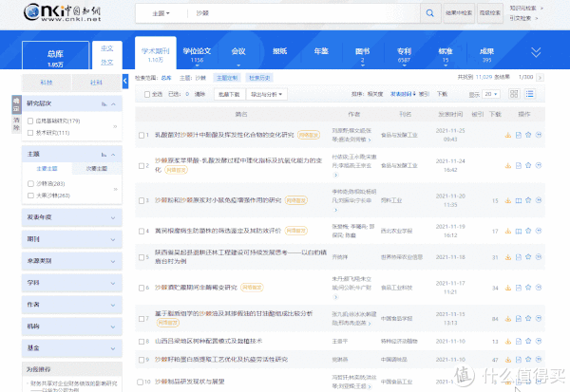
Task: Check the row 8 result checkbox
Action: (x=142, y=342)
